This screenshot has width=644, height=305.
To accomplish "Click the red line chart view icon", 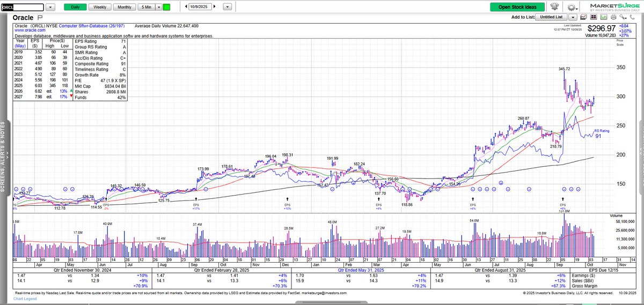I will click(x=583, y=17).
